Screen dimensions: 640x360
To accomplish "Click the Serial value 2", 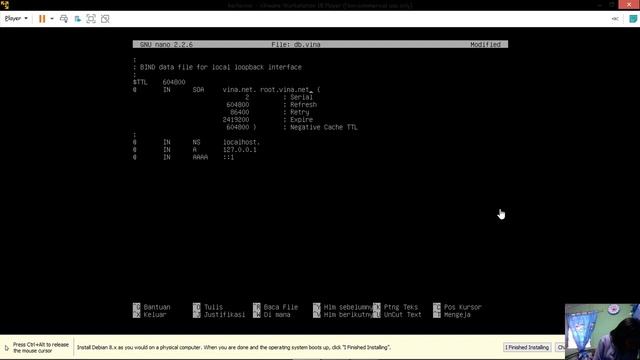I will coord(247,97).
